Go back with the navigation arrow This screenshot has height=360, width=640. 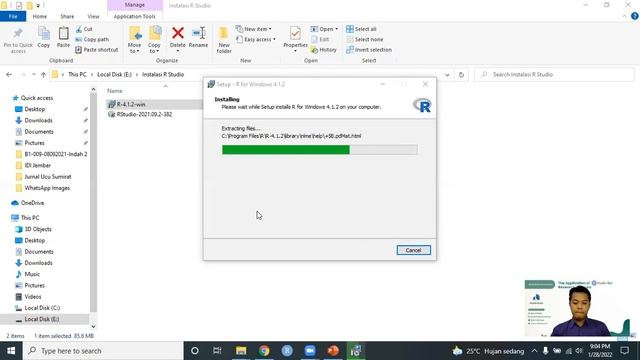coord(9,75)
